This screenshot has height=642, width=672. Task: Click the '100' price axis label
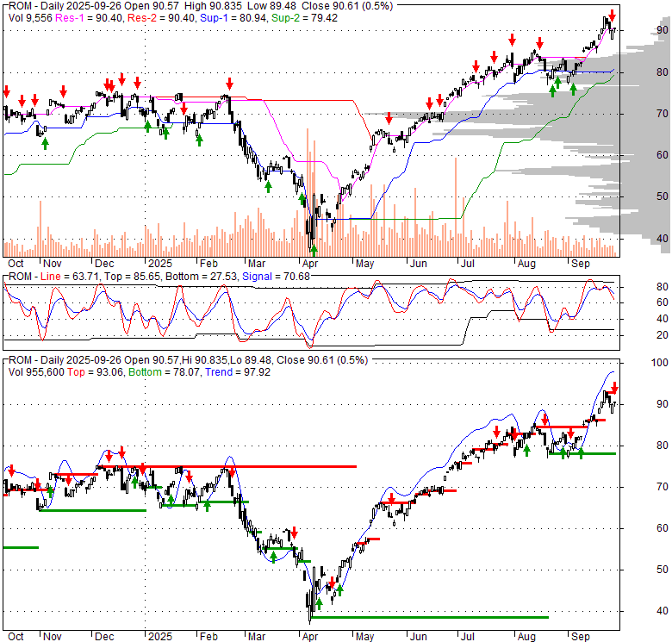pos(660,363)
